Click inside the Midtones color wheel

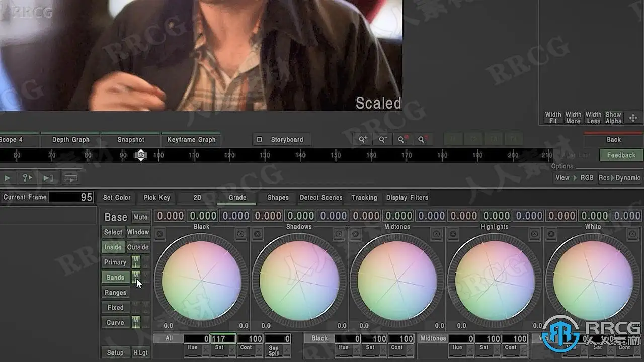pos(397,281)
